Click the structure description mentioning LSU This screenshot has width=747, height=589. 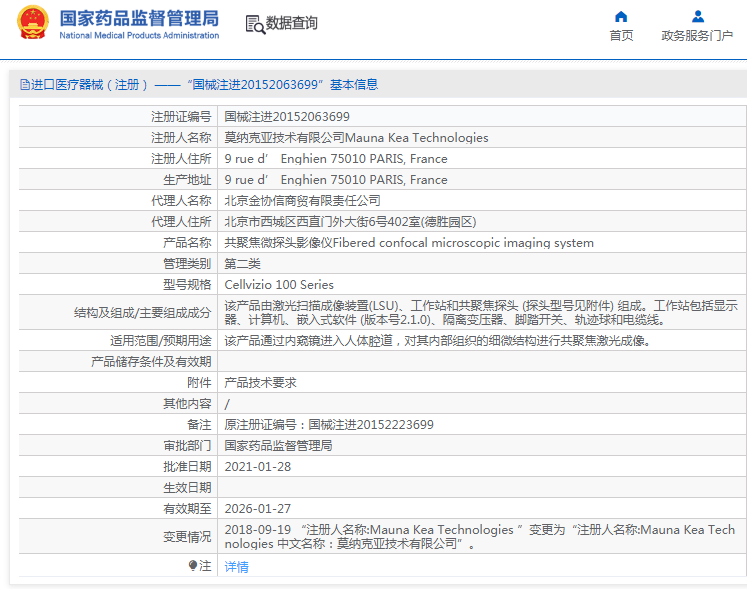tap(481, 313)
